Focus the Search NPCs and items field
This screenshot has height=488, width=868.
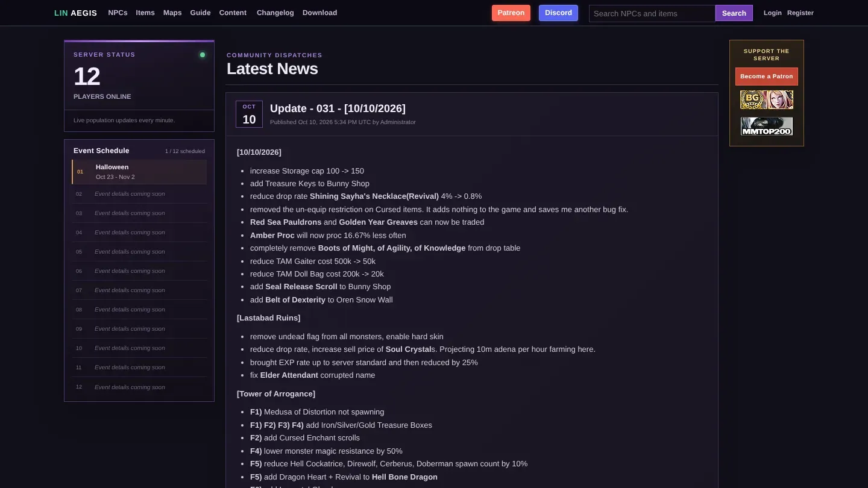coord(652,13)
